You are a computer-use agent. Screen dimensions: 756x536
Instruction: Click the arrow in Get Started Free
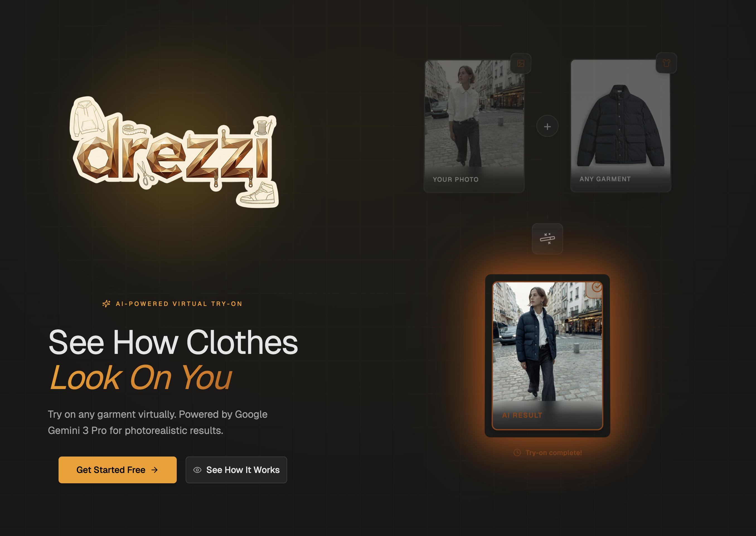click(154, 470)
